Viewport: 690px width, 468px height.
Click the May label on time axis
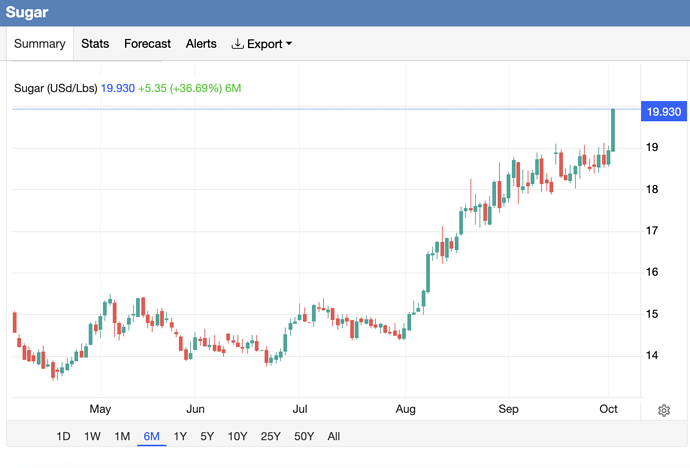point(100,409)
